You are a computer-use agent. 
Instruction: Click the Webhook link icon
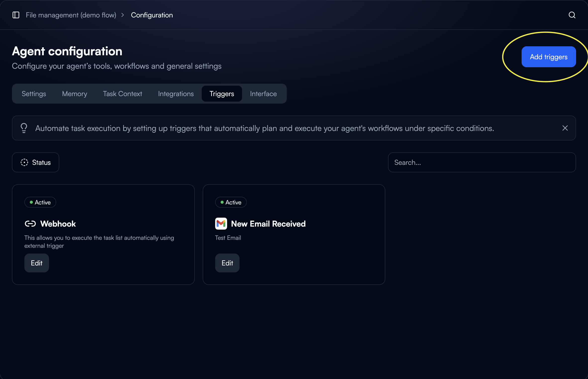click(x=30, y=224)
